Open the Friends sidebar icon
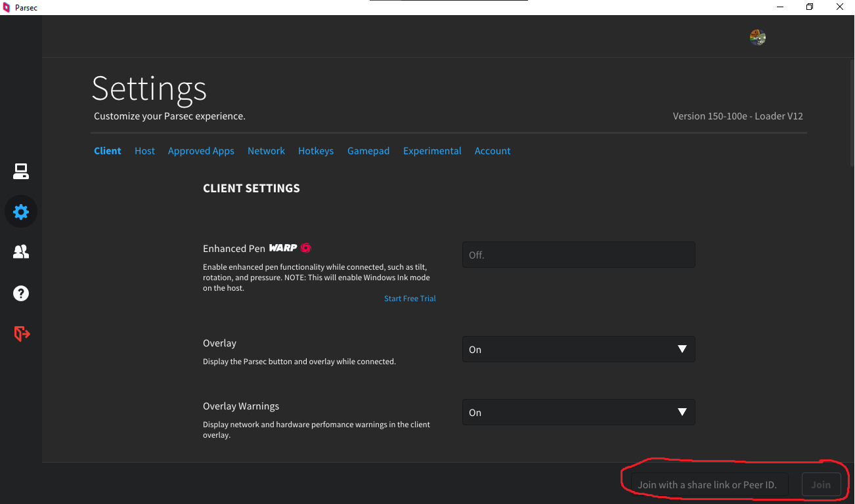 coord(21,252)
